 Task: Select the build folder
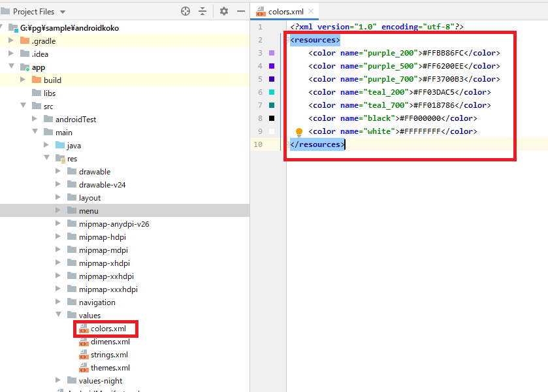click(x=52, y=80)
